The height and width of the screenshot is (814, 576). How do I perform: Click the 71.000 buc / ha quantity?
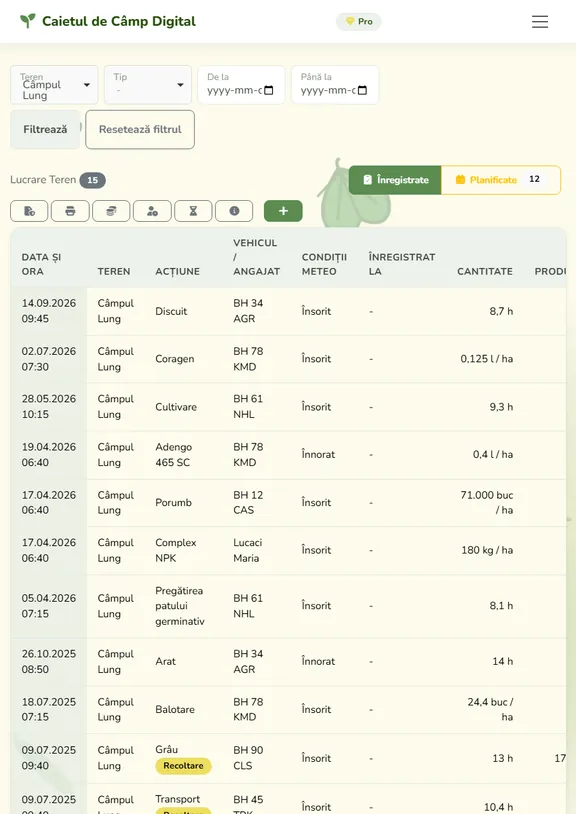click(x=487, y=503)
